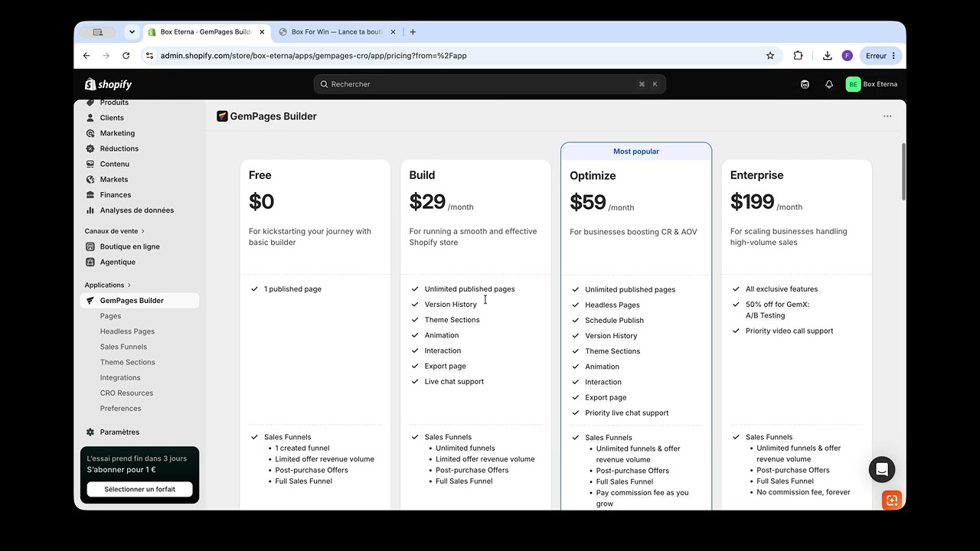The height and width of the screenshot is (551, 980).
Task: Open Headless Pages submenu item
Action: (127, 331)
